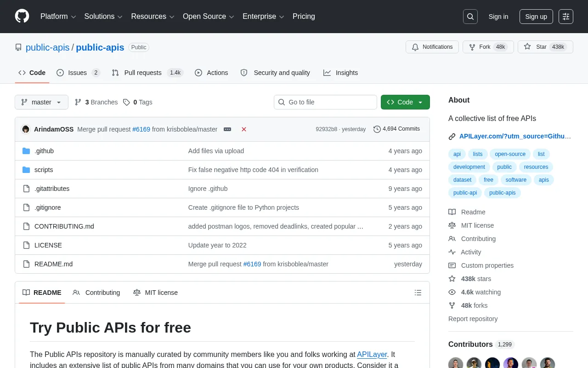Click the Sign up button

pos(536,17)
